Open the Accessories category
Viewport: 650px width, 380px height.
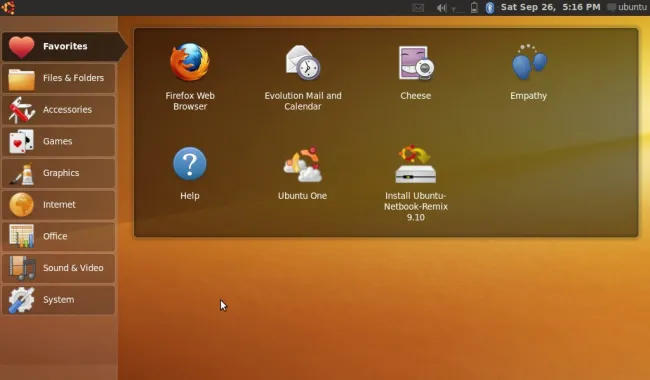[x=58, y=110]
